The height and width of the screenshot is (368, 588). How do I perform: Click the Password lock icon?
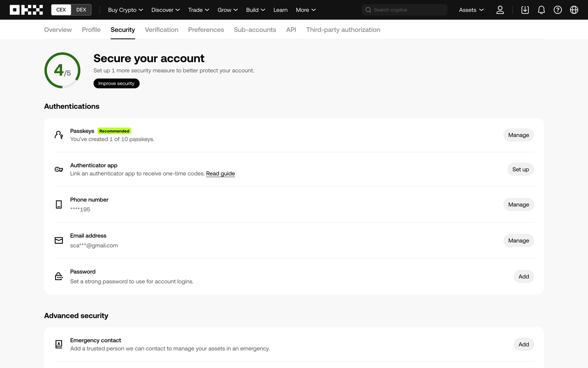(x=59, y=276)
